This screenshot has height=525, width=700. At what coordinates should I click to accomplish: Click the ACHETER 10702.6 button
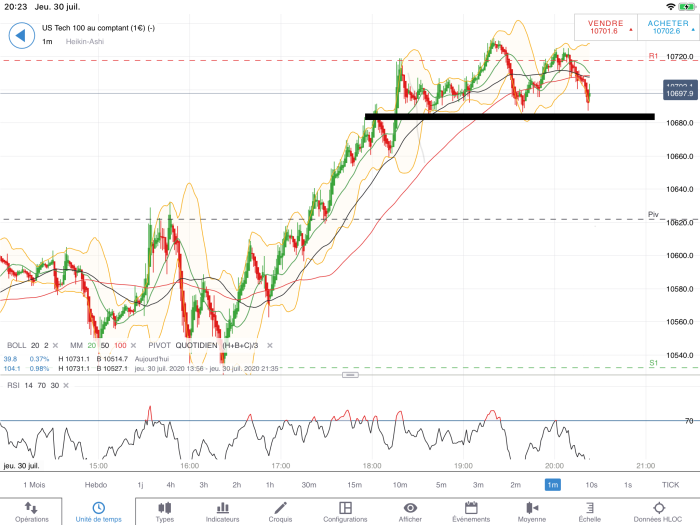click(668, 27)
